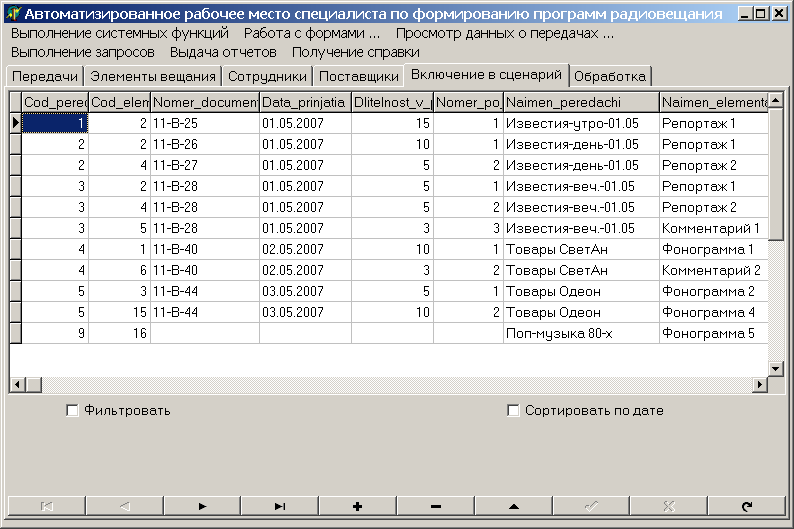
Task: Select cell 11-В-25 in document column
Action: point(205,124)
